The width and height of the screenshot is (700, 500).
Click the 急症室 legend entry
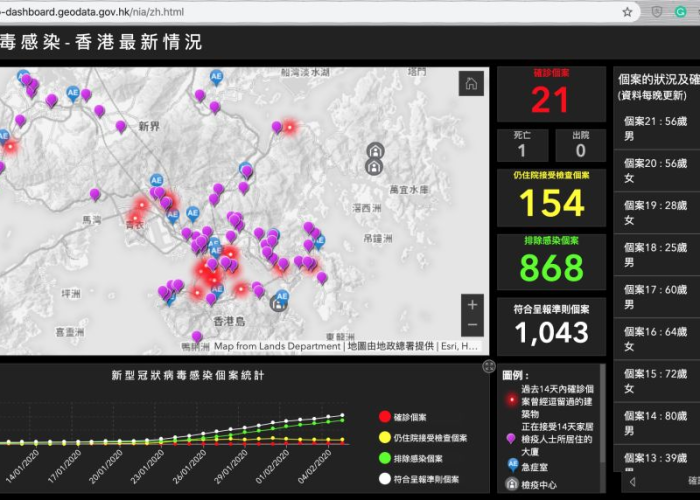[527, 467]
